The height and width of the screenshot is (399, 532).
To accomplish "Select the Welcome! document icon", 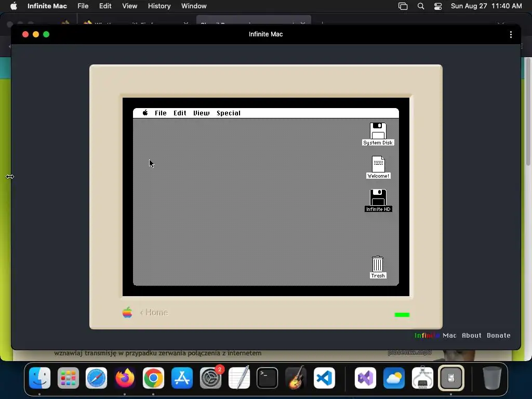I will tap(378, 164).
